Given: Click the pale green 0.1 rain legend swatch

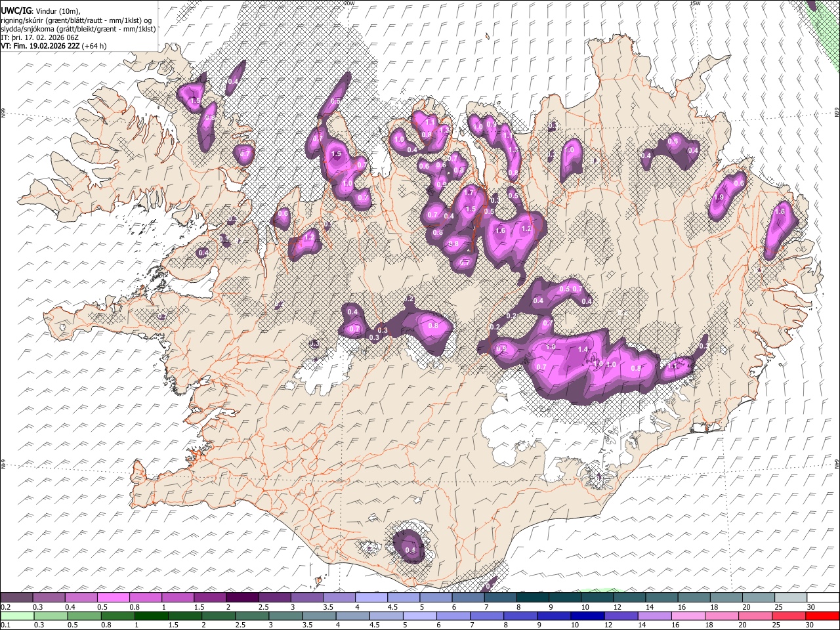Looking at the screenshot, I should coord(17,616).
